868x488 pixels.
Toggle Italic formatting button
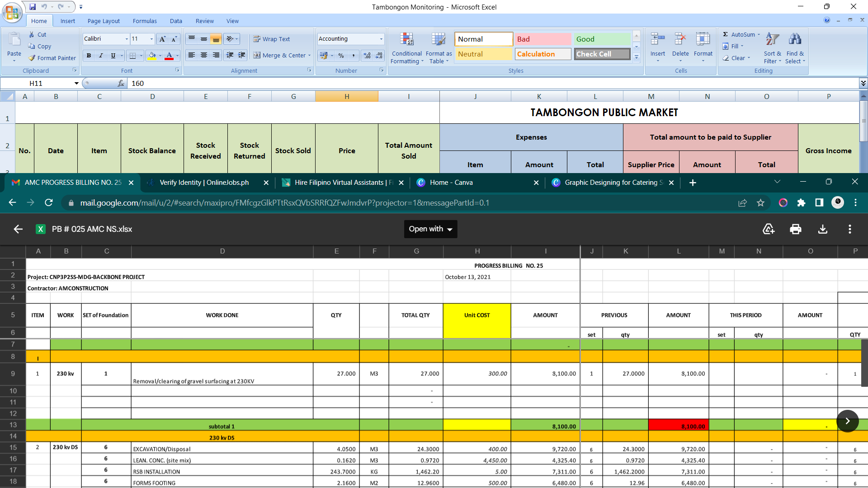pyautogui.click(x=101, y=56)
